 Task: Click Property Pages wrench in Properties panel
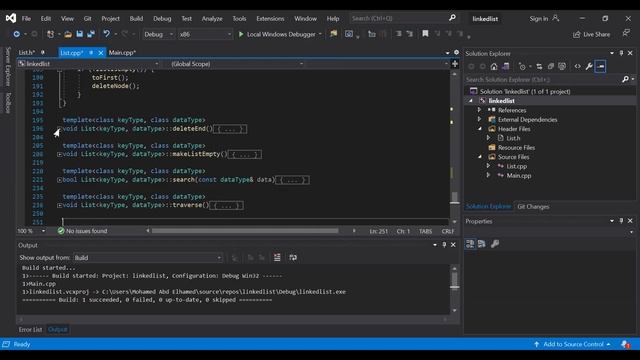tap(495, 244)
